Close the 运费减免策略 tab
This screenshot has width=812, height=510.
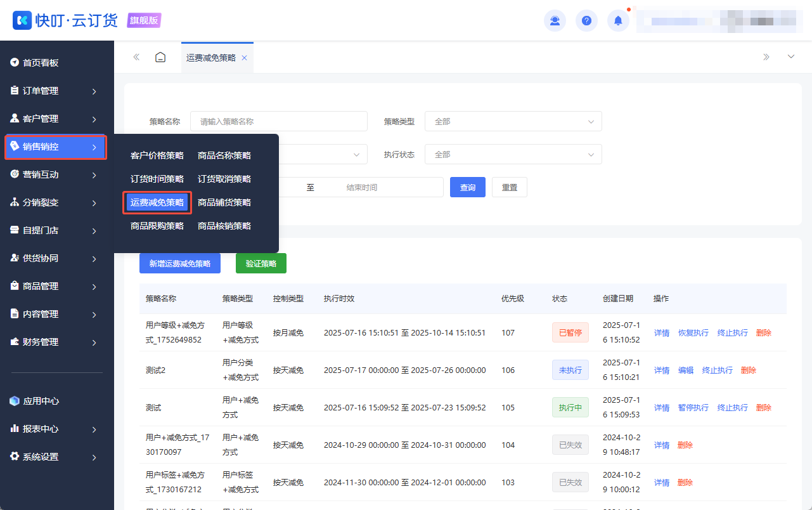[x=244, y=58]
